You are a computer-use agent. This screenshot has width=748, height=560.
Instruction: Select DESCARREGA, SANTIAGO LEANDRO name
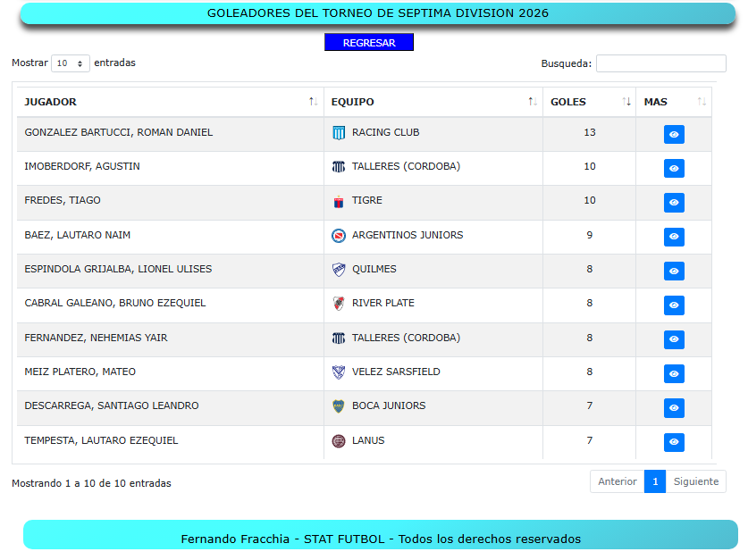click(111, 405)
